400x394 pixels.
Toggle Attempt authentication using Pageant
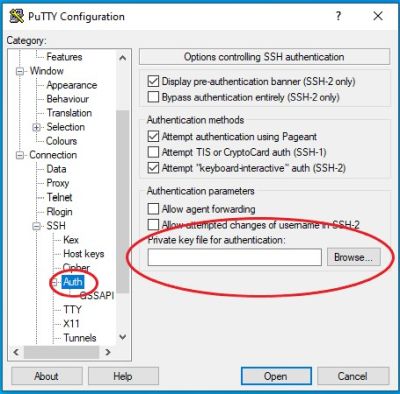point(153,136)
